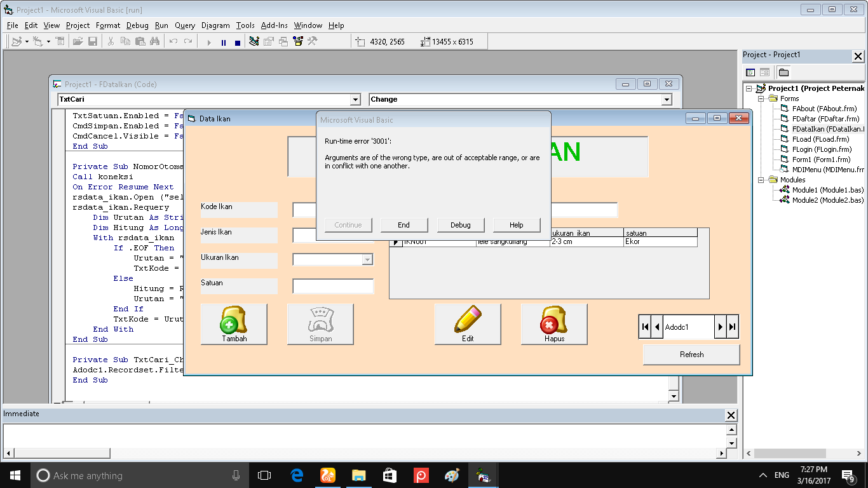Click the Undo arrow icon
The height and width of the screenshot is (488, 868).
point(173,42)
